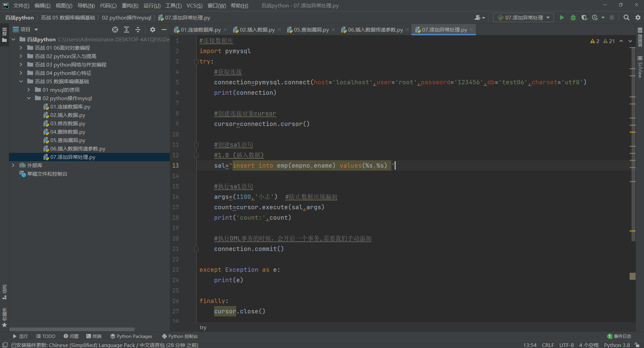Open the Structure side tool window
The image size is (644, 348).
(4, 292)
